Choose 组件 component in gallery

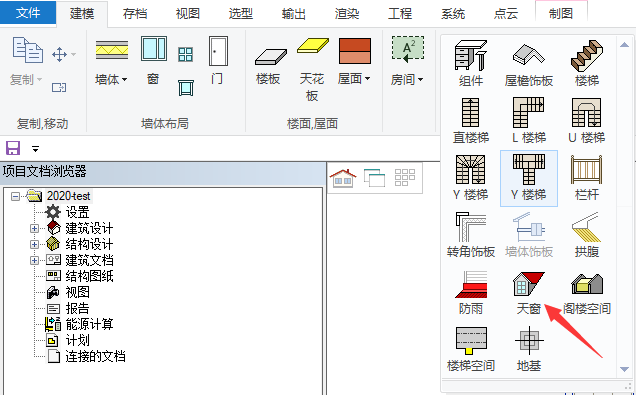pos(471,63)
